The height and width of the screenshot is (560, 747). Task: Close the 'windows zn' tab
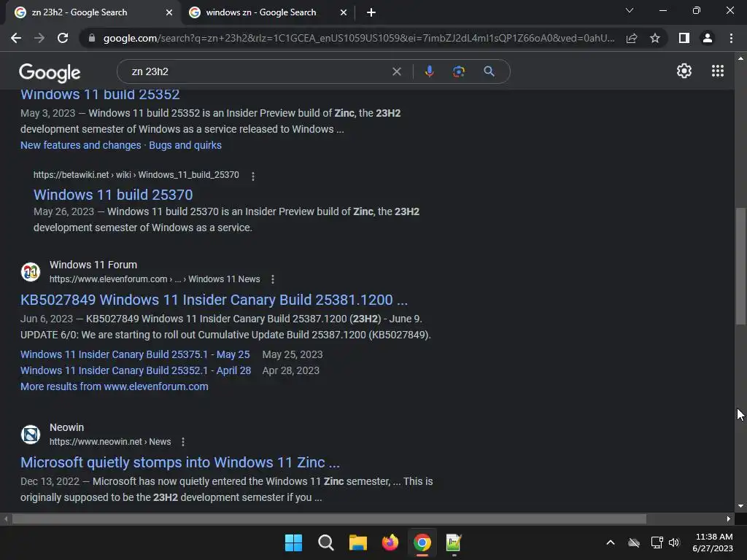(344, 12)
